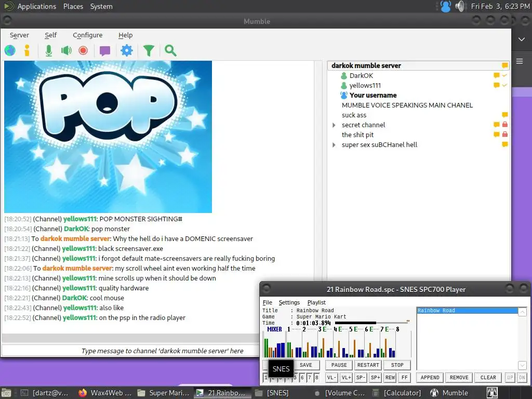Click the comment icon on DarkOK's row

[496, 75]
